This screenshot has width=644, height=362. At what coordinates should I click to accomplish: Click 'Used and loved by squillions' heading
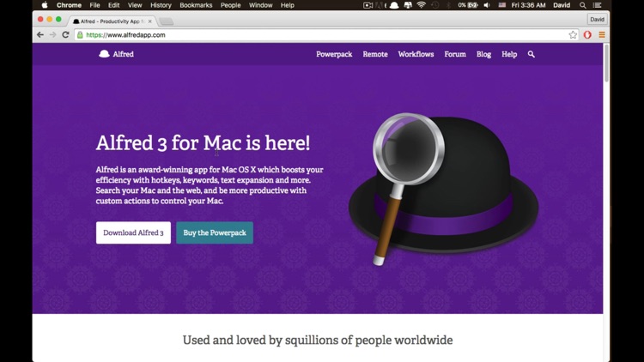point(318,341)
